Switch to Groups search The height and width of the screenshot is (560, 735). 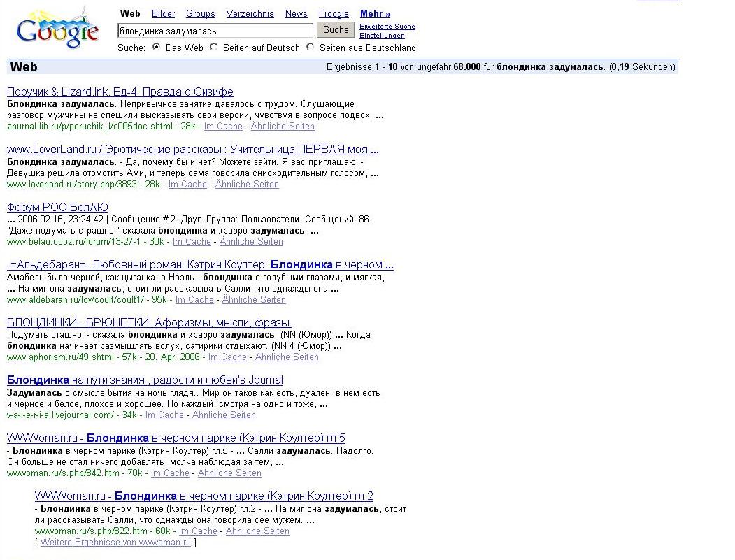201,13
